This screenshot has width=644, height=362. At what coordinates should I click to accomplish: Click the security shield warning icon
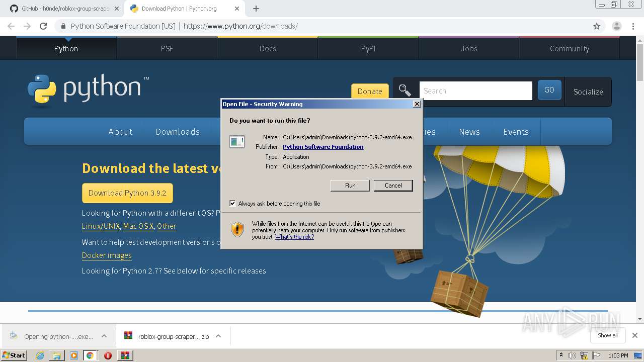click(x=237, y=230)
